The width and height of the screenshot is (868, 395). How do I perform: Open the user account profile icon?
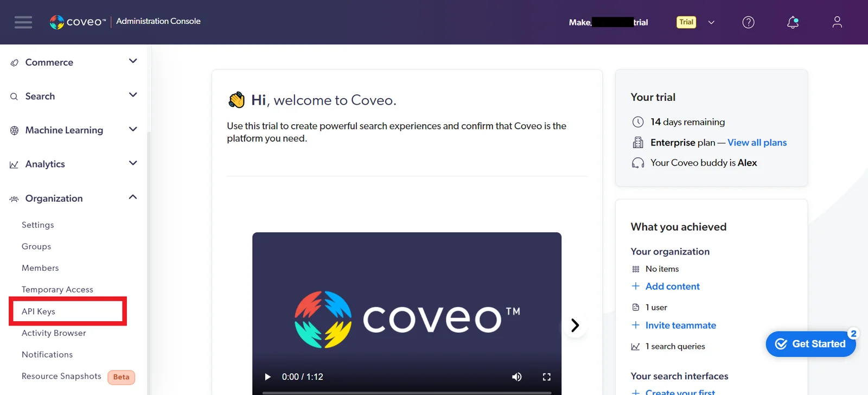837,22
